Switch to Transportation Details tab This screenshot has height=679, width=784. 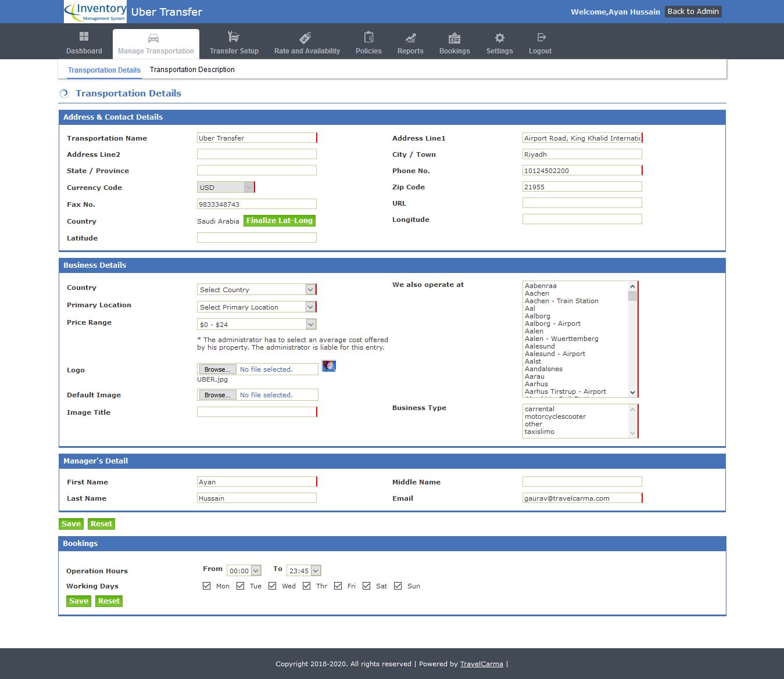pos(104,70)
